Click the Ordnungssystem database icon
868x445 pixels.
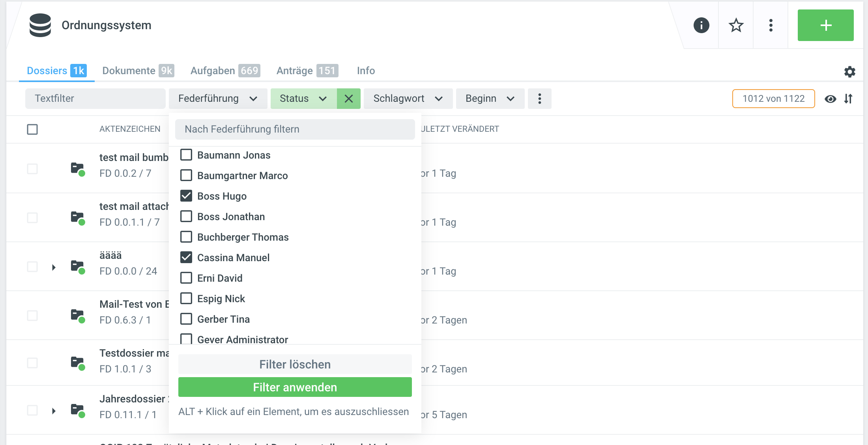pos(40,25)
